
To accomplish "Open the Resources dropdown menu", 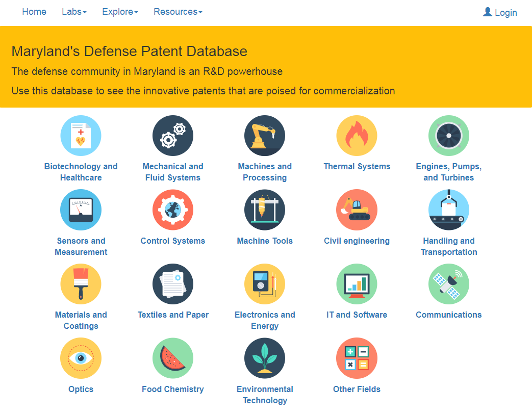I will [x=178, y=12].
